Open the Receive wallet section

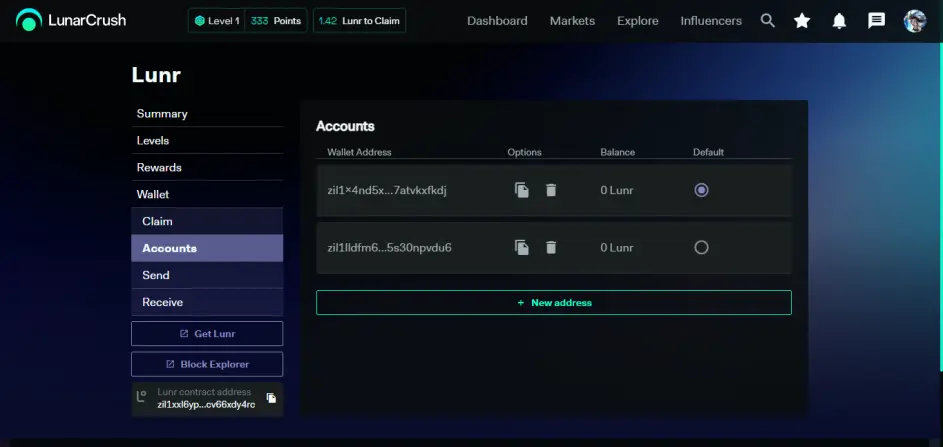[207, 302]
